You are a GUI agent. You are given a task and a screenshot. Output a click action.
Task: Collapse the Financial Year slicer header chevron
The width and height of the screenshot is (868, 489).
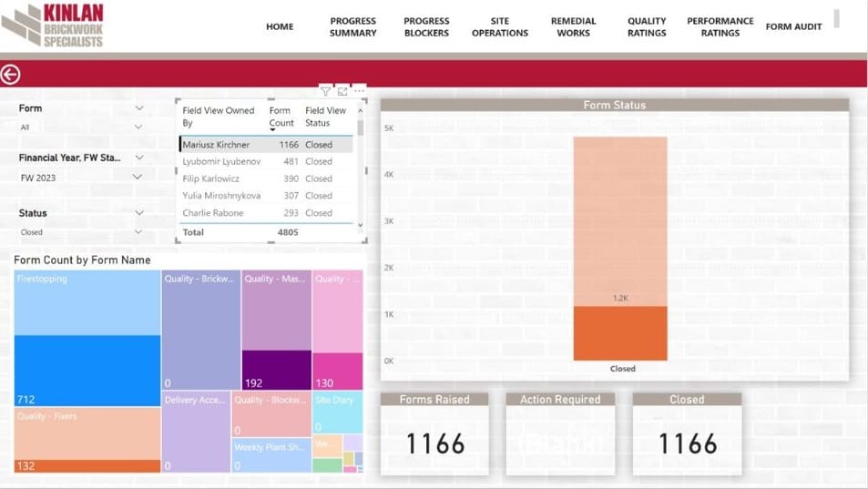click(x=139, y=158)
